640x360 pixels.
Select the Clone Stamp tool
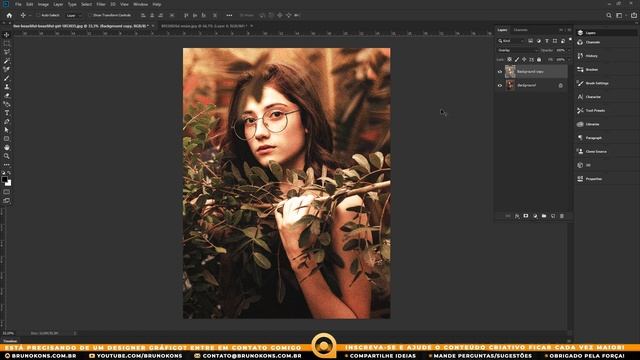click(7, 87)
